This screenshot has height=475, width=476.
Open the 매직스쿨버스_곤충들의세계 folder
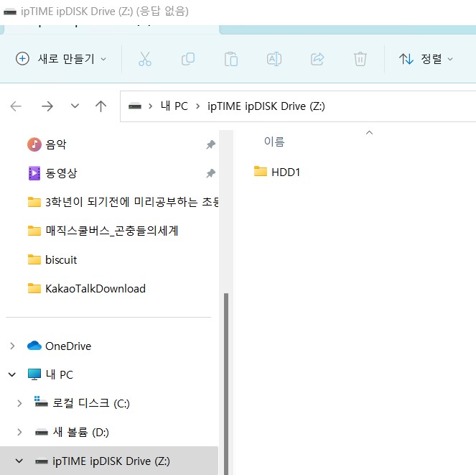pyautogui.click(x=103, y=231)
